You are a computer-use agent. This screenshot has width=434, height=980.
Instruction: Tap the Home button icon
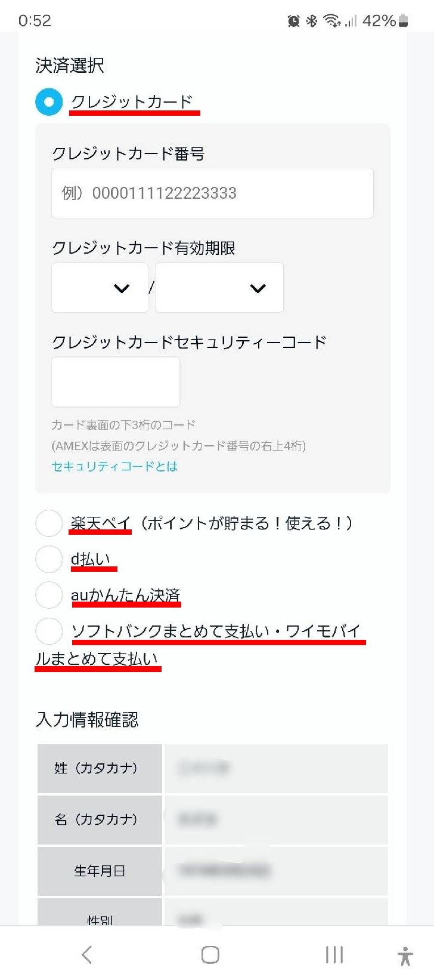pos(210,954)
